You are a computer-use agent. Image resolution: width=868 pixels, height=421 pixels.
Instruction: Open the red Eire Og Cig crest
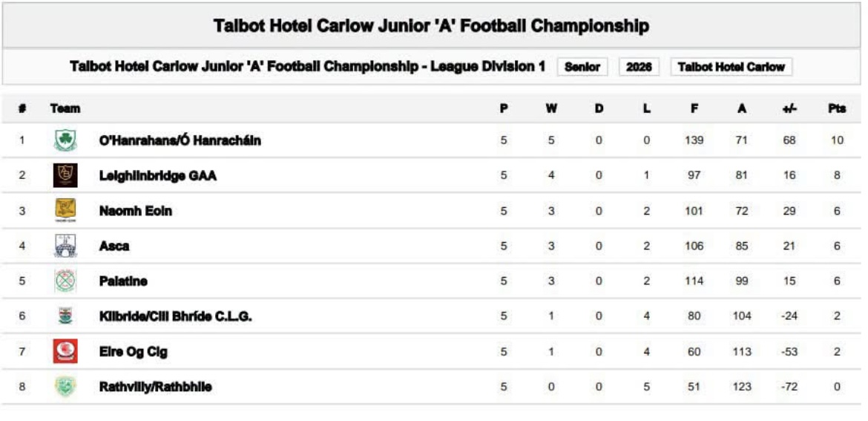click(65, 351)
